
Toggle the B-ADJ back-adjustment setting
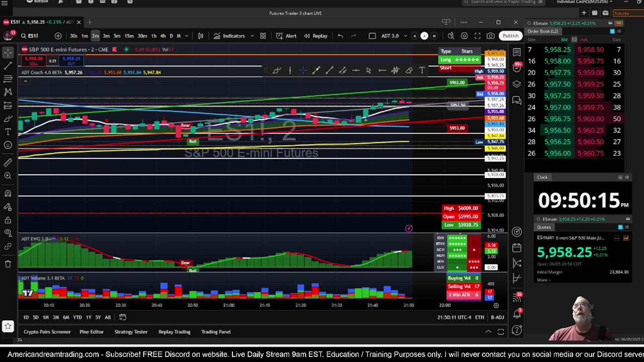(497, 317)
